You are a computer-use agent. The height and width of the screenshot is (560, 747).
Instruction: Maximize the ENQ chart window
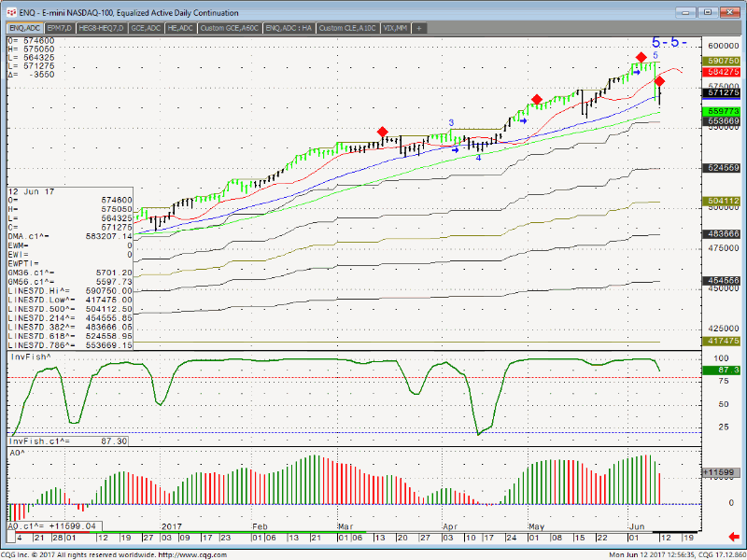point(708,13)
